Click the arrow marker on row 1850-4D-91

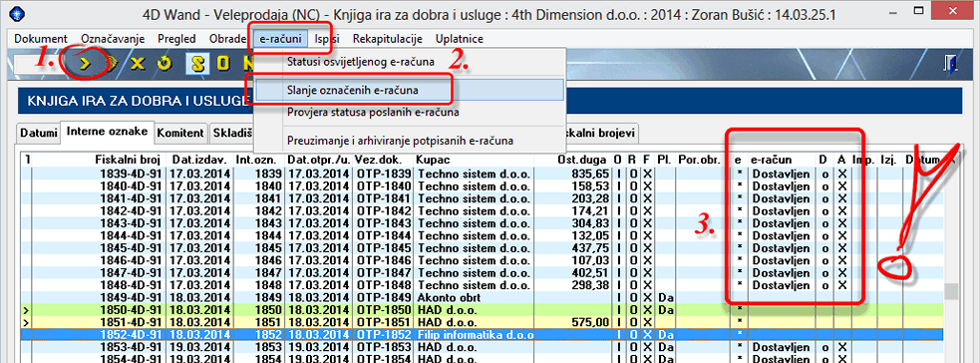pos(25,310)
